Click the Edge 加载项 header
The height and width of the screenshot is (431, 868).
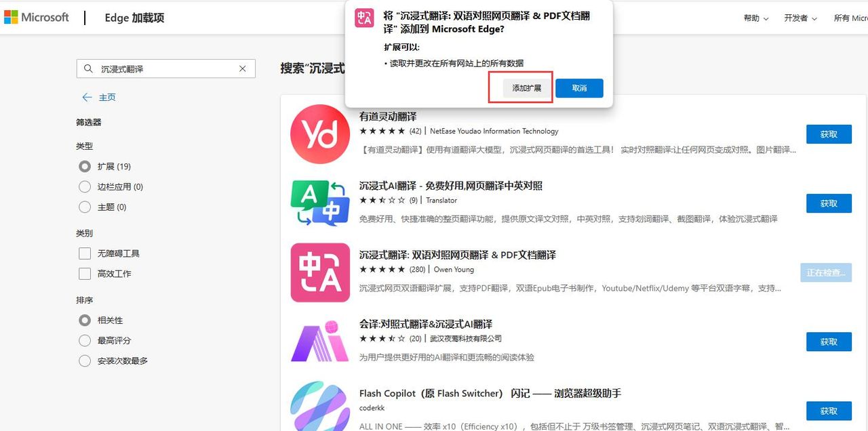[134, 19]
